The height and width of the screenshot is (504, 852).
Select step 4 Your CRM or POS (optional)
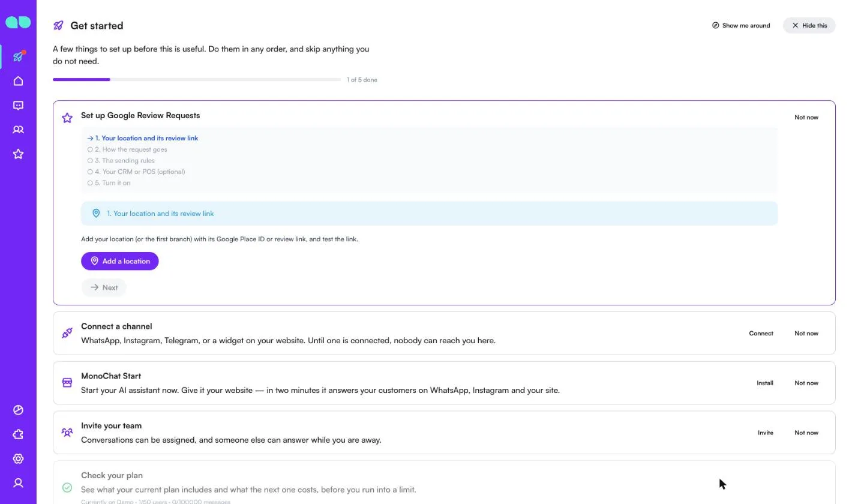136,172
